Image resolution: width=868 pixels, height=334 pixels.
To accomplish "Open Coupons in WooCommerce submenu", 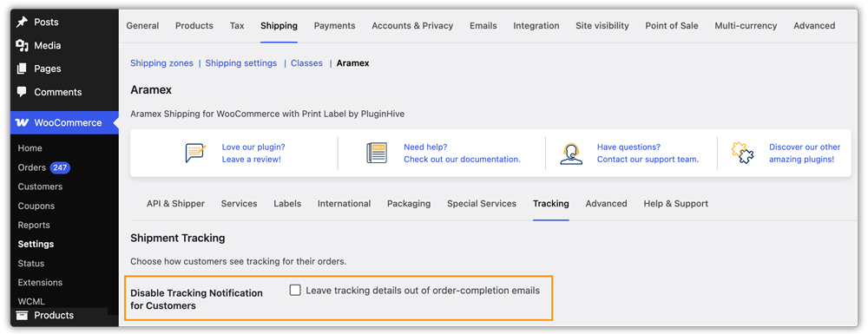I will click(x=36, y=206).
